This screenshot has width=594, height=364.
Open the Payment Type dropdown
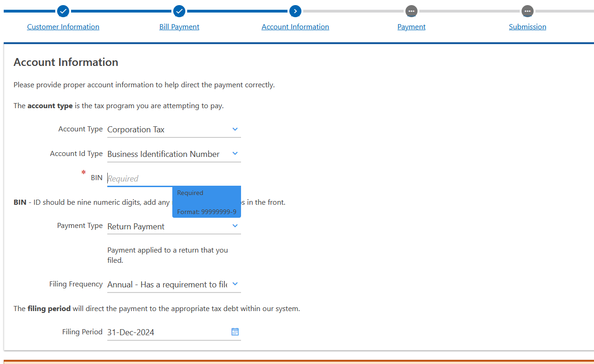pyautogui.click(x=235, y=226)
